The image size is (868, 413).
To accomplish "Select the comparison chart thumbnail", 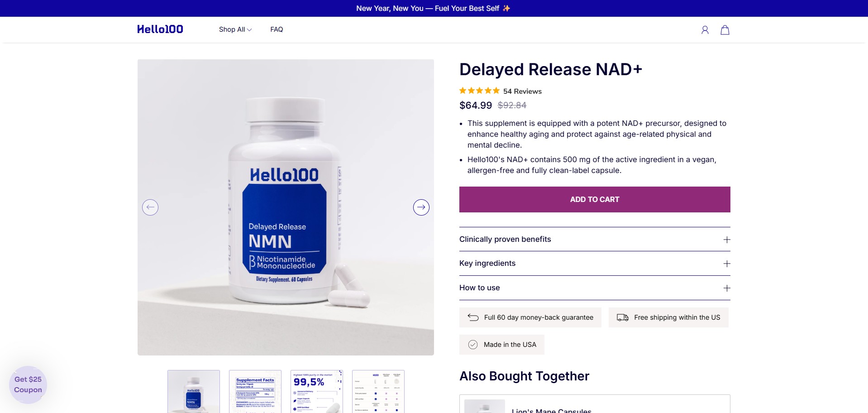I will click(x=378, y=391).
